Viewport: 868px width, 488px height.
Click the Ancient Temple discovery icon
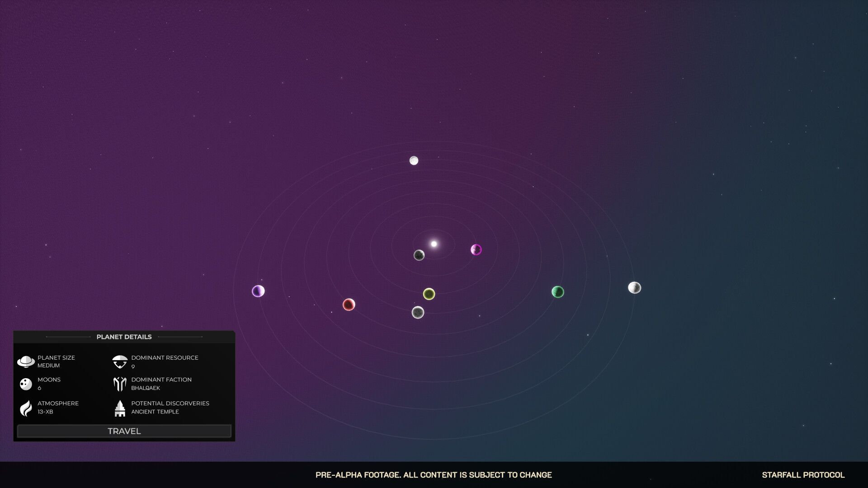tap(120, 408)
